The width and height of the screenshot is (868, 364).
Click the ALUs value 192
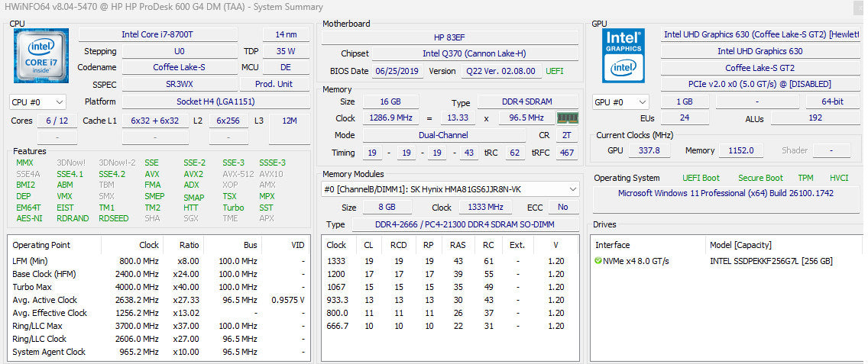click(x=815, y=118)
